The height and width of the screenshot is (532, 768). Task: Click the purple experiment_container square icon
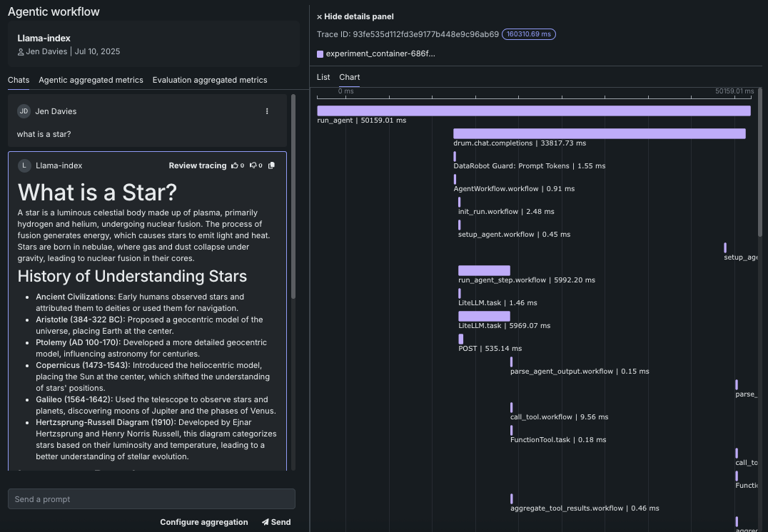(320, 54)
